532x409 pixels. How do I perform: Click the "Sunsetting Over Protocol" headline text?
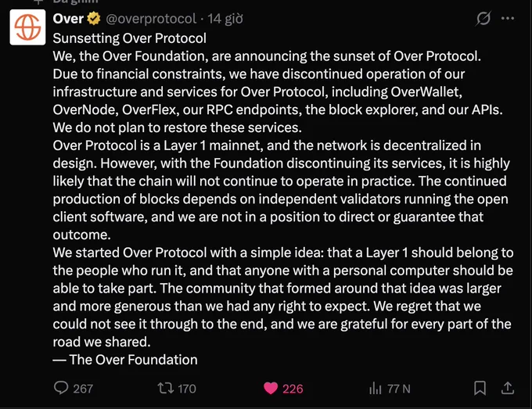[x=130, y=38]
